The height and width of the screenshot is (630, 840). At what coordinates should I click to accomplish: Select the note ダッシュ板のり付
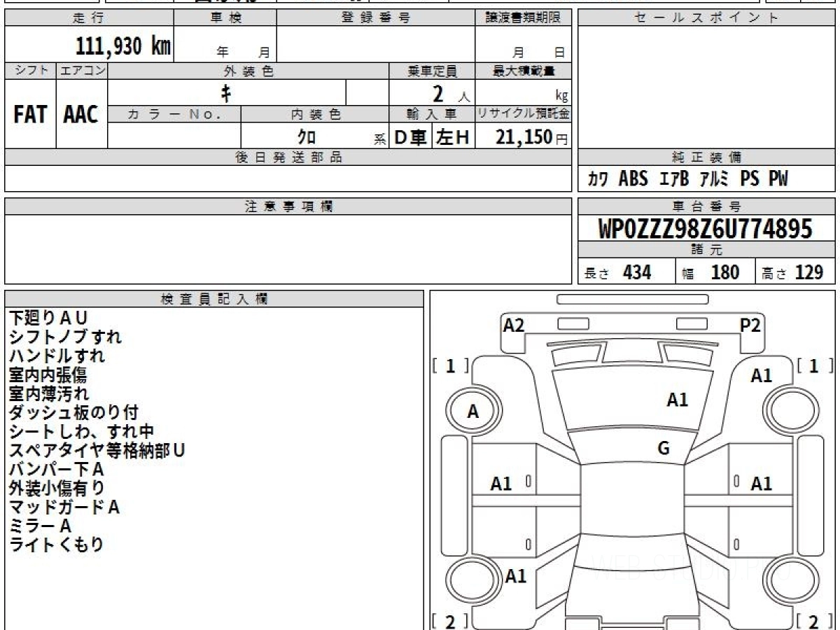(73, 412)
